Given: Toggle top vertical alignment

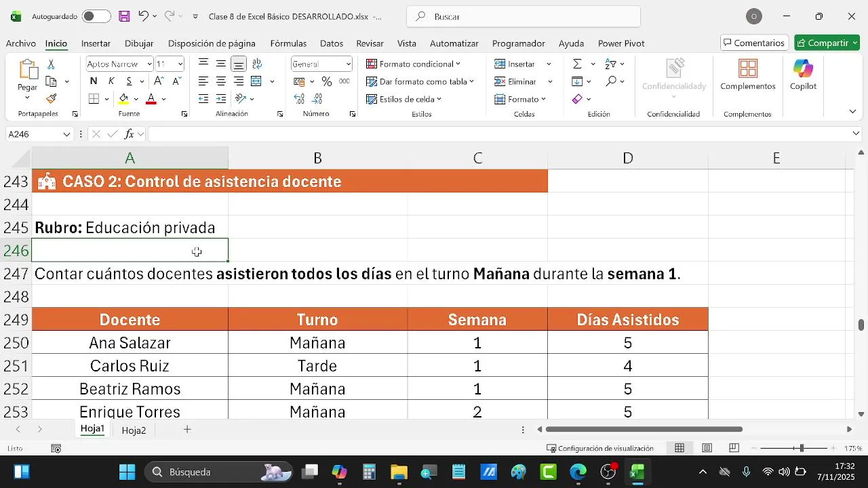Looking at the screenshot, I should point(203,64).
